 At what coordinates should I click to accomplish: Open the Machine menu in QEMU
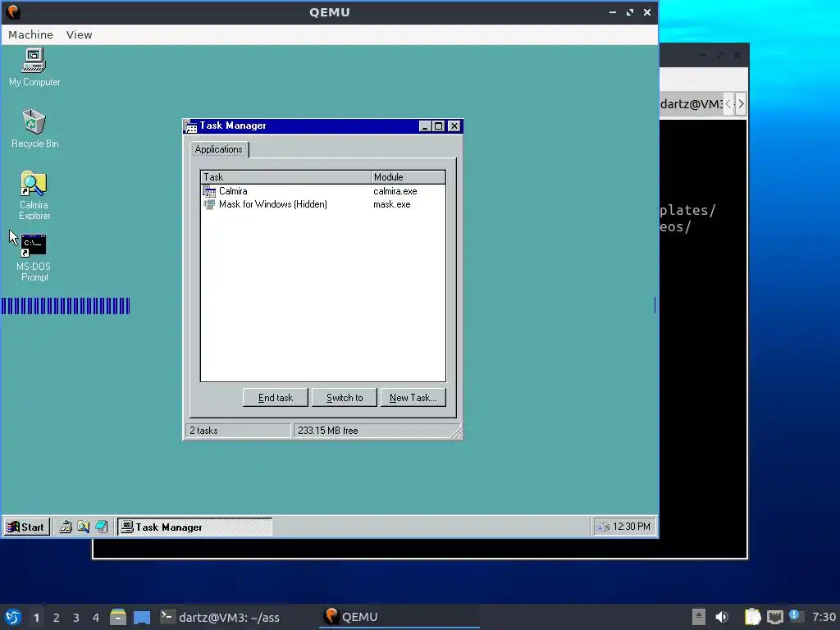click(x=30, y=34)
